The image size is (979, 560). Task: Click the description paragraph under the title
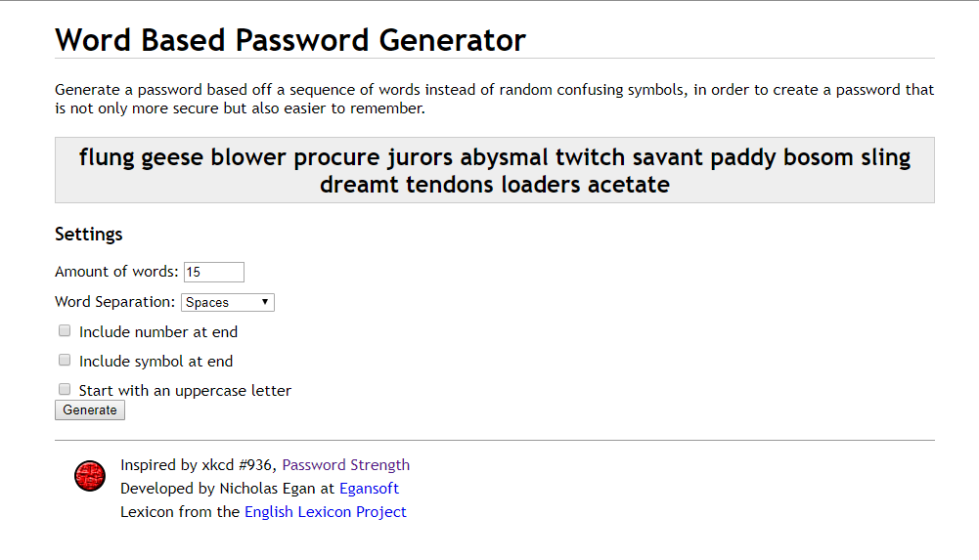(x=494, y=99)
